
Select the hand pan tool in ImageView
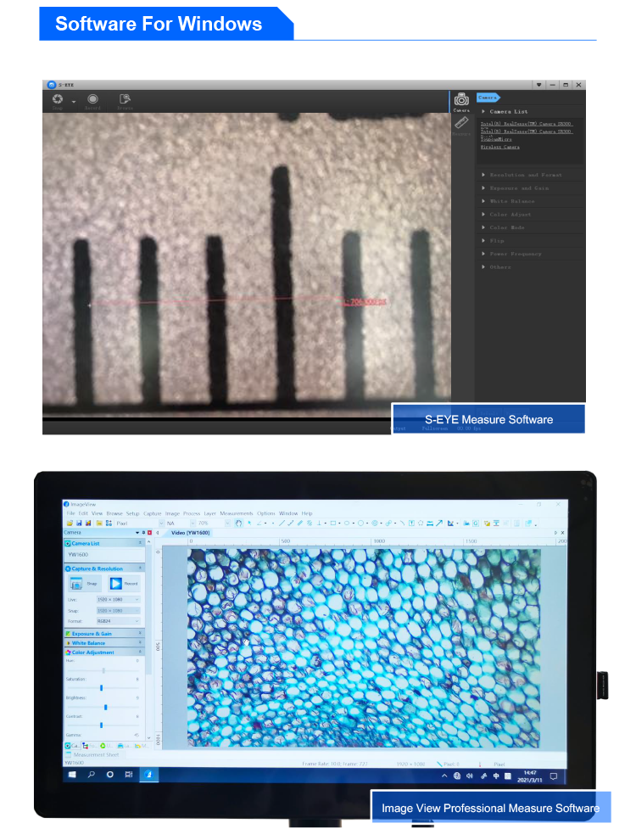click(239, 524)
